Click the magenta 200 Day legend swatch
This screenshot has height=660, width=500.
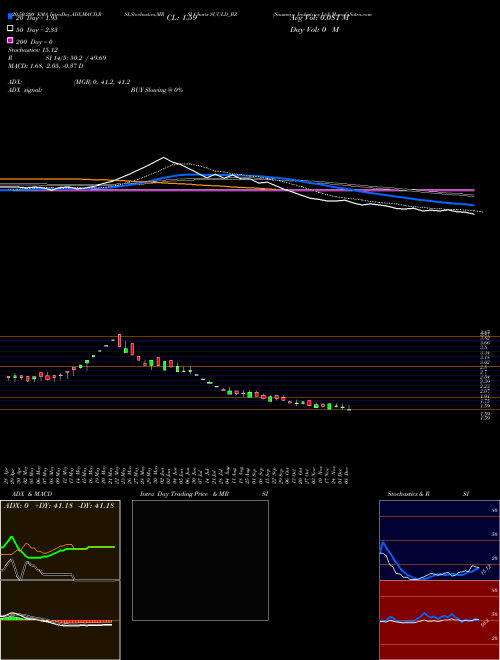[x=10, y=40]
